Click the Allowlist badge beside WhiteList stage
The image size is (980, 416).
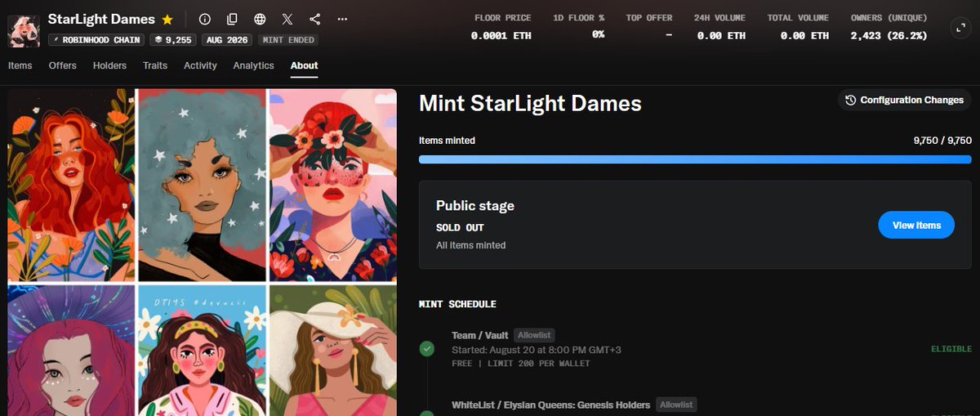coord(676,405)
